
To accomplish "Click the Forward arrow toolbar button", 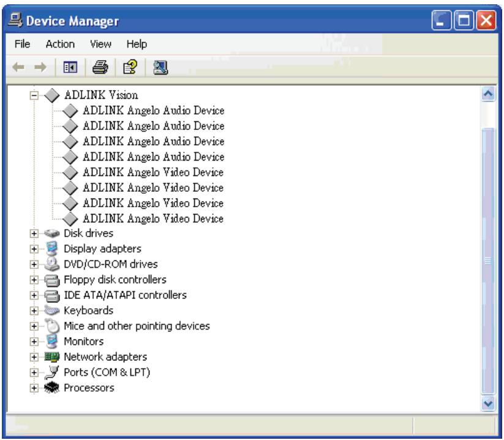I will point(40,67).
